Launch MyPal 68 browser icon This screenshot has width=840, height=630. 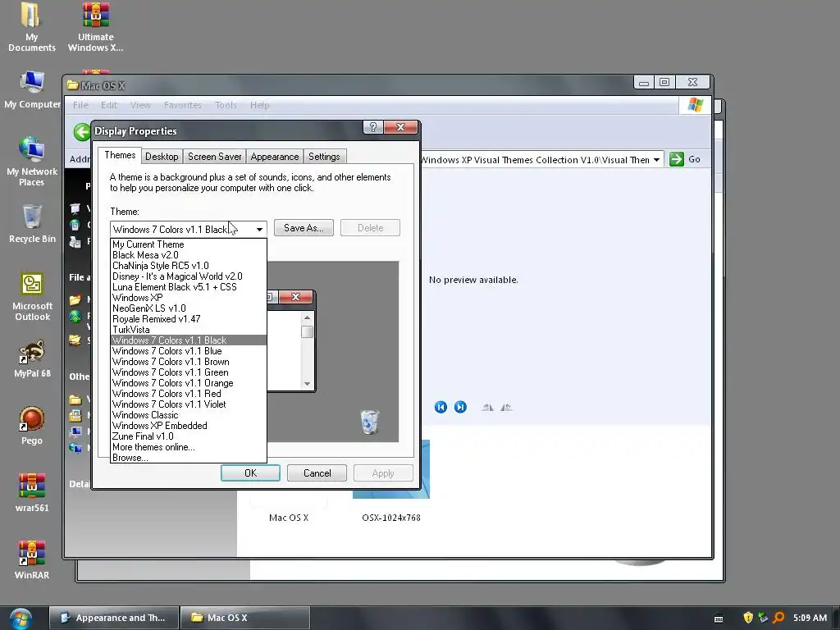coord(32,358)
